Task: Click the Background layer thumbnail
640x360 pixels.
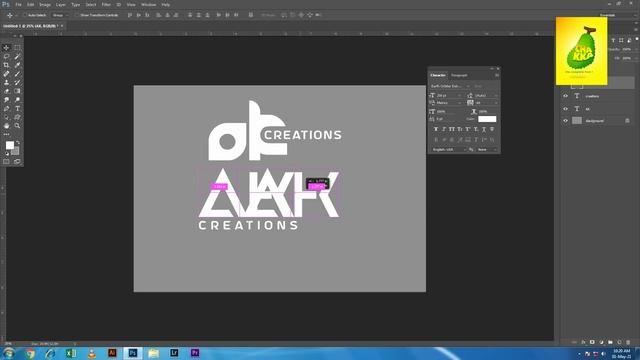Action: pos(577,120)
